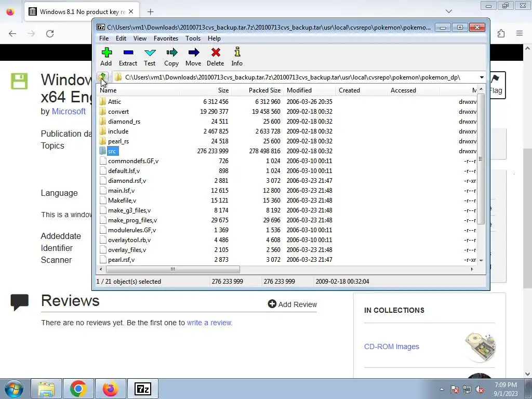Select the Attic folder icon
The height and width of the screenshot is (399, 532).
pos(103,101)
